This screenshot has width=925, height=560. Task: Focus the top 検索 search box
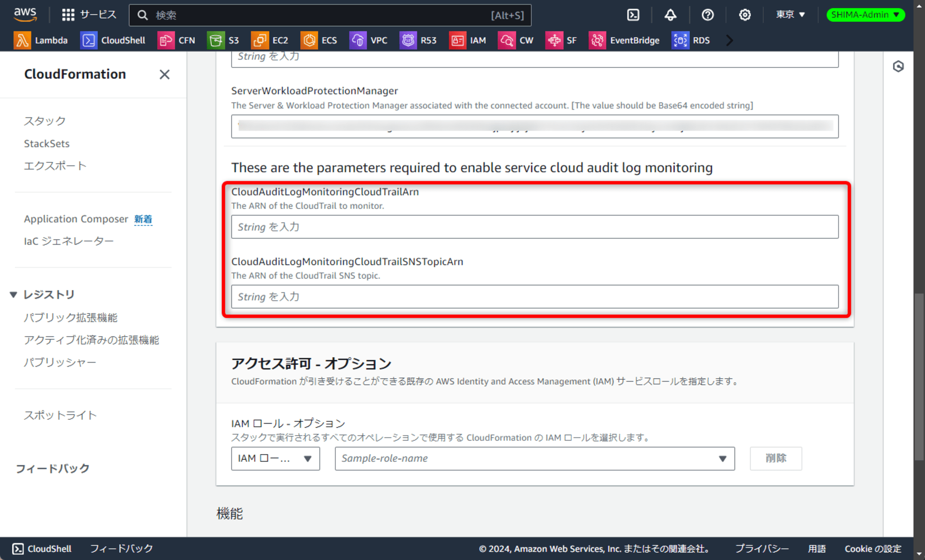point(330,15)
